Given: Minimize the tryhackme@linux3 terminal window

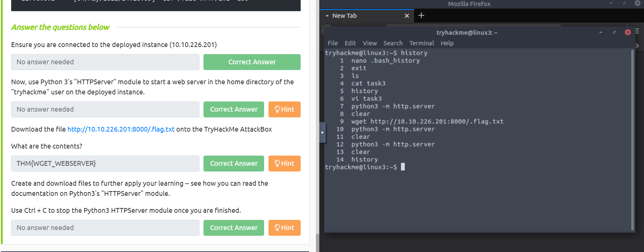Looking at the screenshot, I should [601, 32].
